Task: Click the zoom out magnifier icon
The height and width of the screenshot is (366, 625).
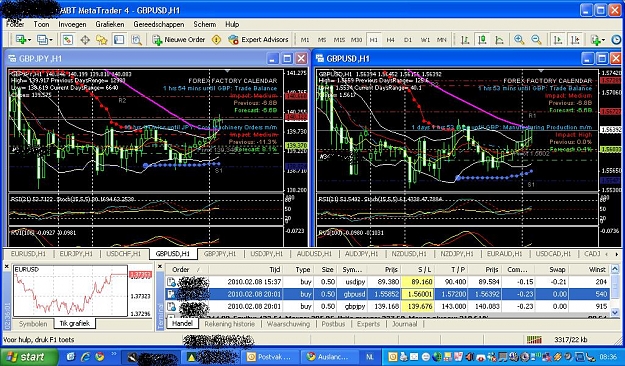Action: tap(537, 39)
